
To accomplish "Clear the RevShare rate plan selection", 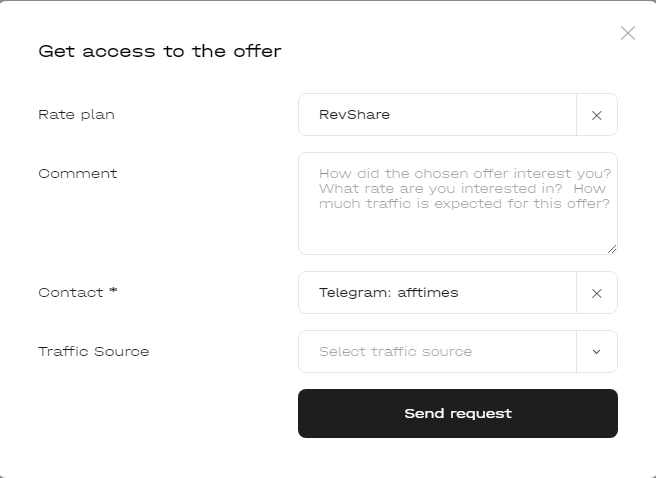I will pos(597,115).
